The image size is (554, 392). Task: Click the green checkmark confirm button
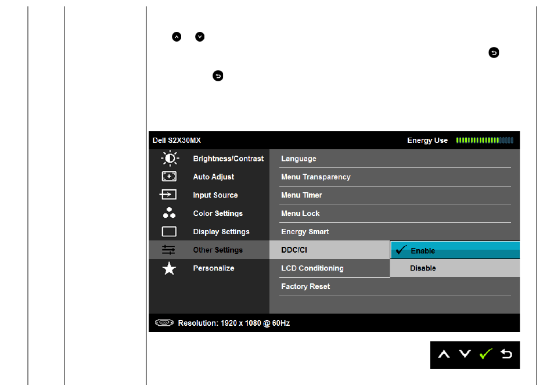click(x=485, y=354)
